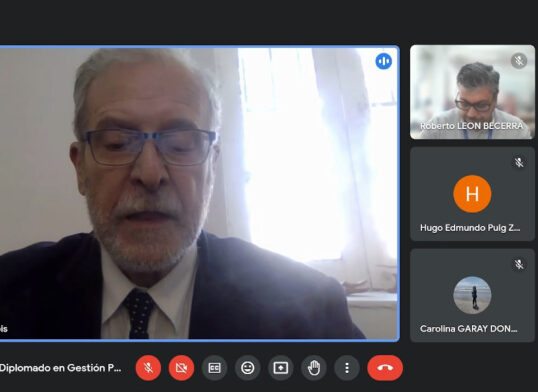The height and width of the screenshot is (392, 538).
Task: Click Carolina GARAY's muted microphone icon
Action: pos(519,264)
